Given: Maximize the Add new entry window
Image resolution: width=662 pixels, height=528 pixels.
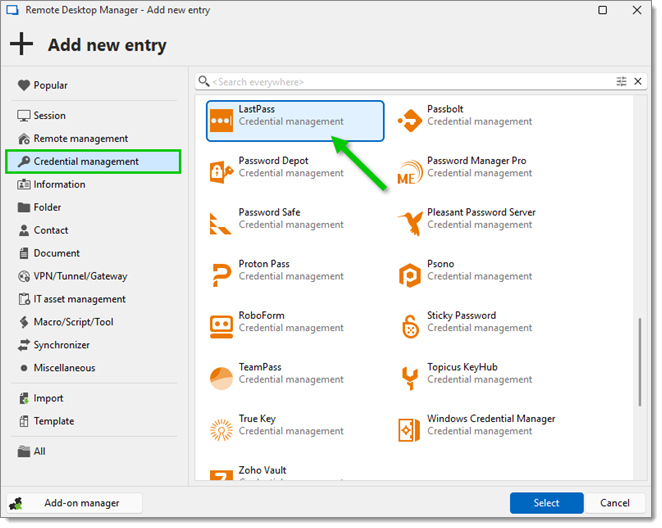Looking at the screenshot, I should 602,10.
